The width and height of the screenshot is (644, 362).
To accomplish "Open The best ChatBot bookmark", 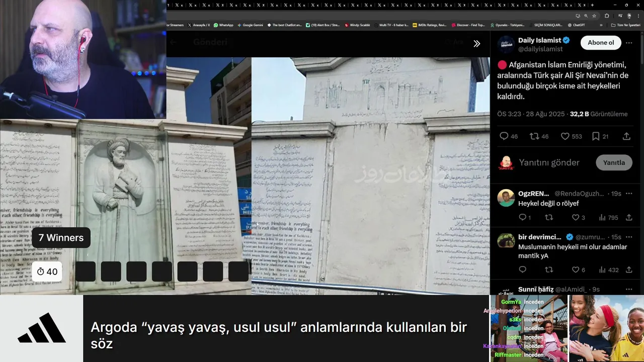I will click(x=284, y=25).
